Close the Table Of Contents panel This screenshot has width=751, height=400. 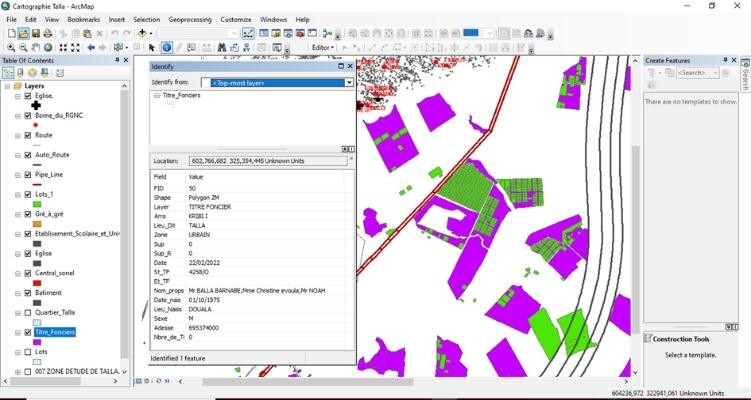(x=126, y=60)
